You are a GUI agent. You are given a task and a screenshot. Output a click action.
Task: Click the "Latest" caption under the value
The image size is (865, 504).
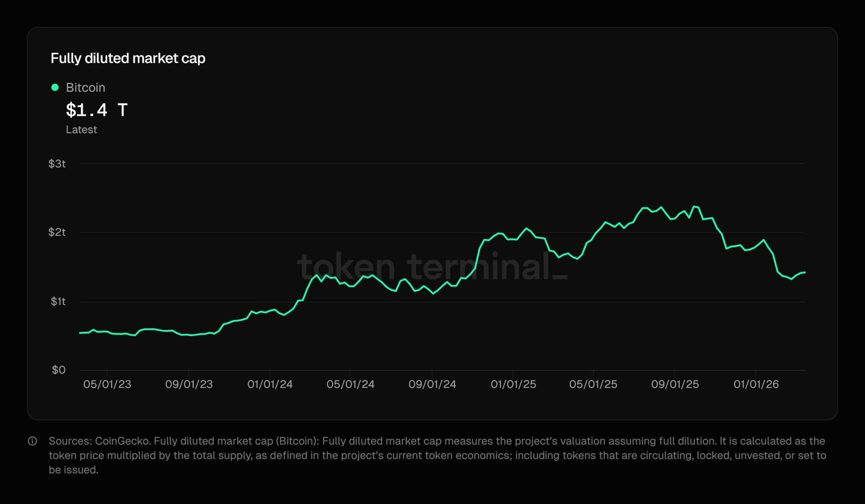[x=81, y=130]
